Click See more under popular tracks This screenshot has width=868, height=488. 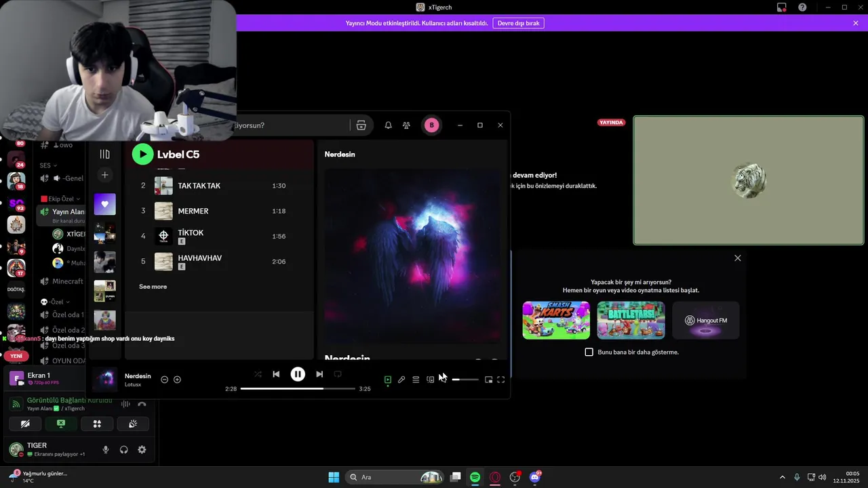point(153,287)
